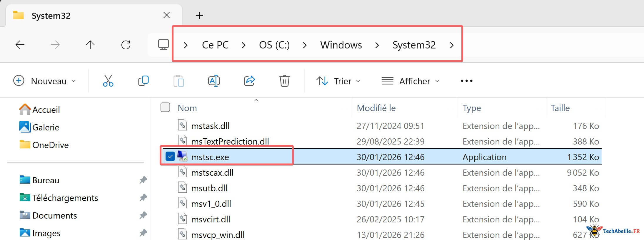Click Ce PC in the breadcrumb
644x240 pixels.
click(x=215, y=45)
